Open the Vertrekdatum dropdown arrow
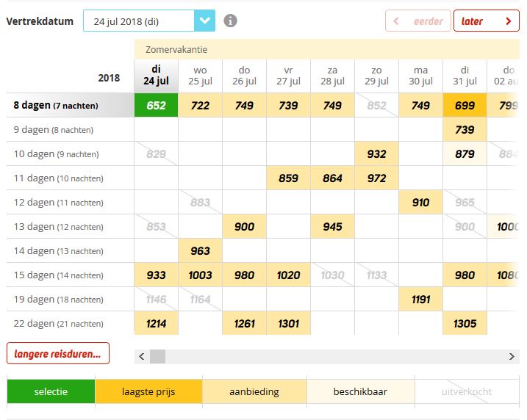This screenshot has height=420, width=527. 204,21
